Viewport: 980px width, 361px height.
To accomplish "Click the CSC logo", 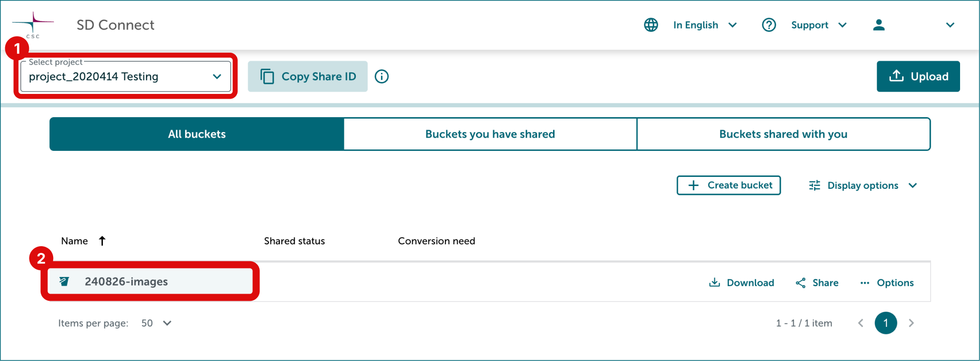I will tap(33, 25).
